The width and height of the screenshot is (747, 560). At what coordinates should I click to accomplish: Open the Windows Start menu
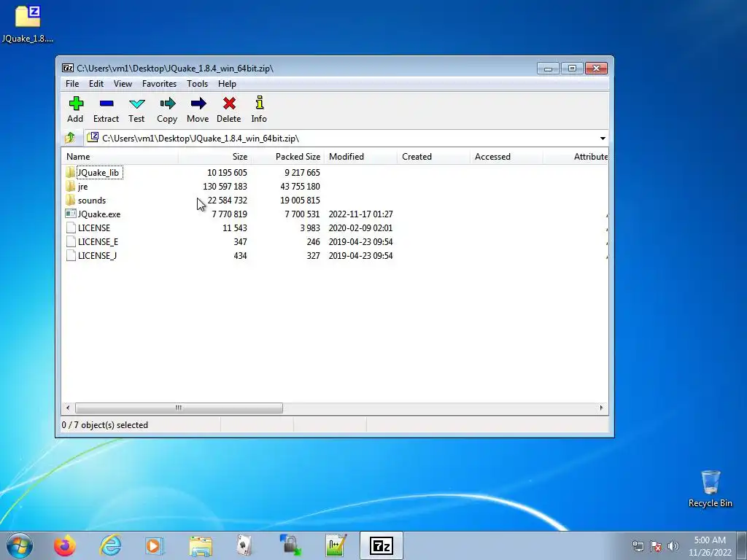20,545
